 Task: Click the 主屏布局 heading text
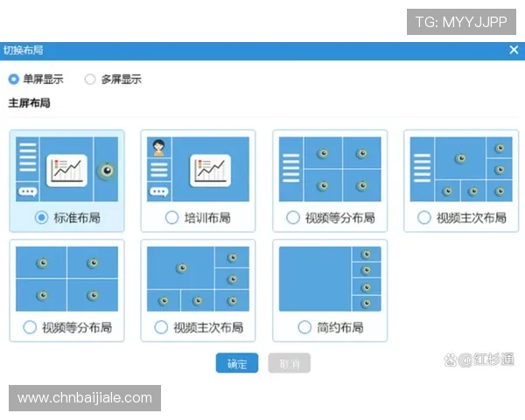coord(30,103)
